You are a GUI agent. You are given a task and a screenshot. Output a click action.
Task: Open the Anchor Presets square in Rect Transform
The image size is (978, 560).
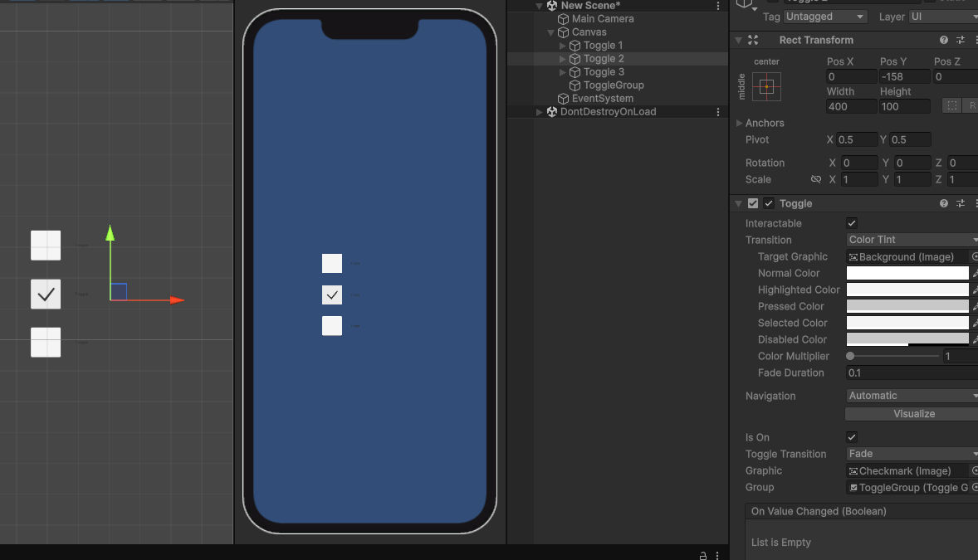pos(766,86)
